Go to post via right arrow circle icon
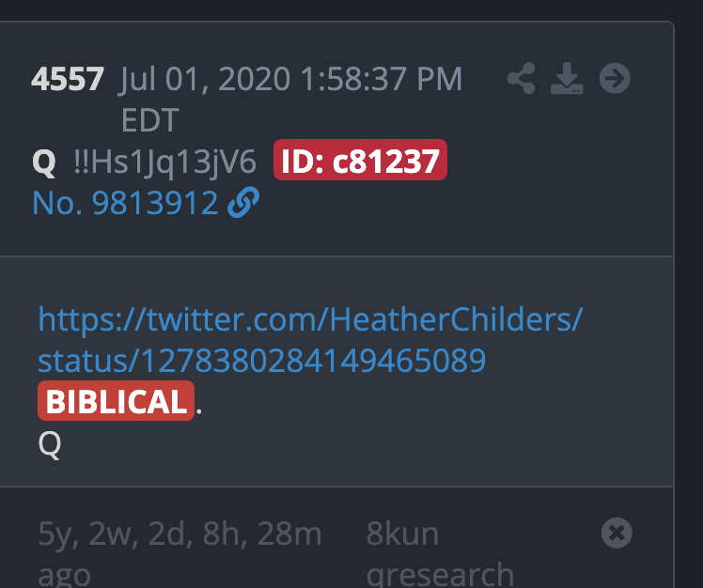Image resolution: width=703 pixels, height=588 pixels. click(615, 78)
